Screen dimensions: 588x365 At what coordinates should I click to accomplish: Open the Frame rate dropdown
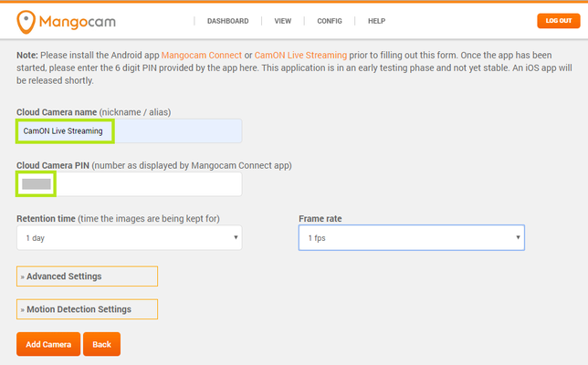pyautogui.click(x=412, y=237)
